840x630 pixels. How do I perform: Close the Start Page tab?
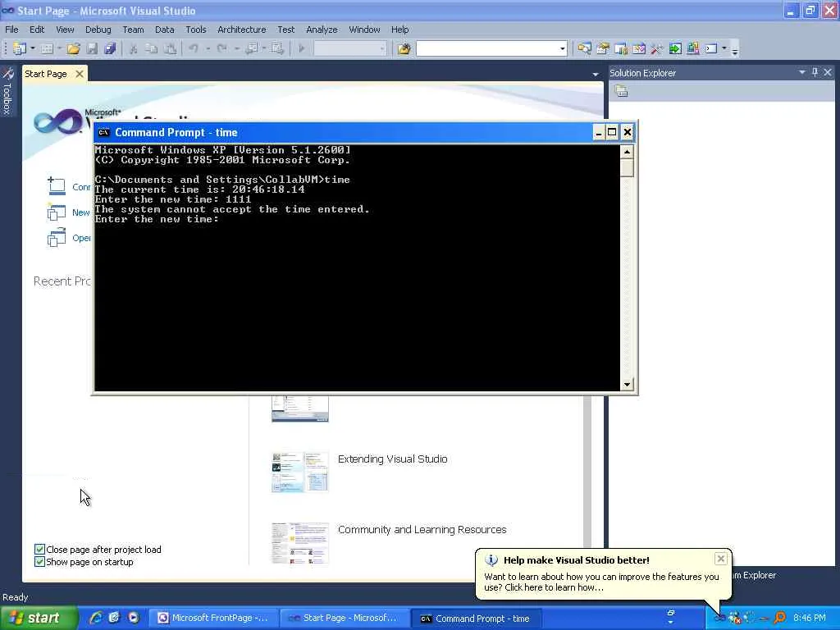[80, 74]
